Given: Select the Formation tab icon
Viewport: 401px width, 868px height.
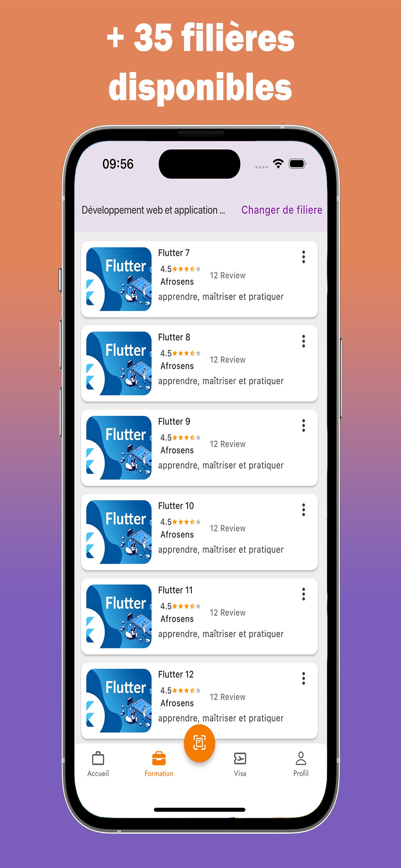Looking at the screenshot, I should (159, 758).
